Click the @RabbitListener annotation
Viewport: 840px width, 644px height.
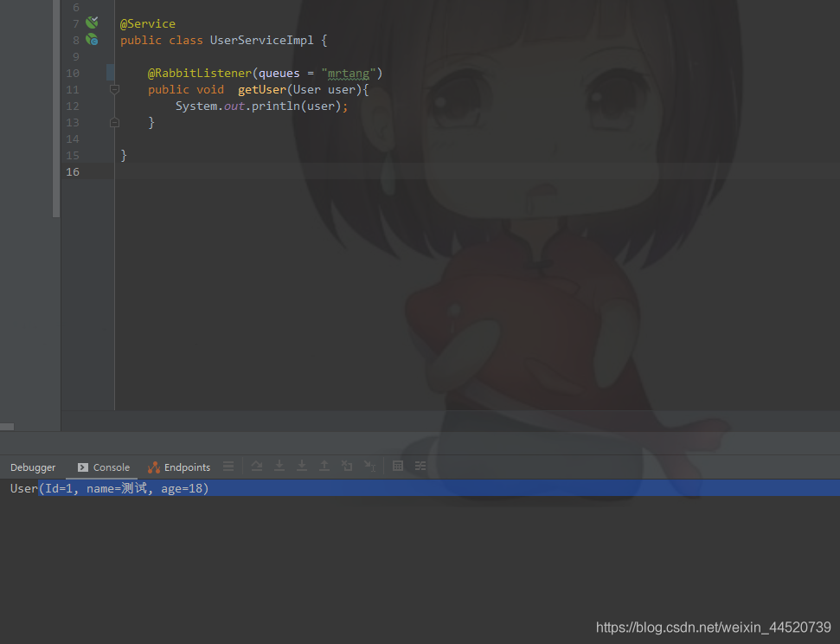pos(199,73)
